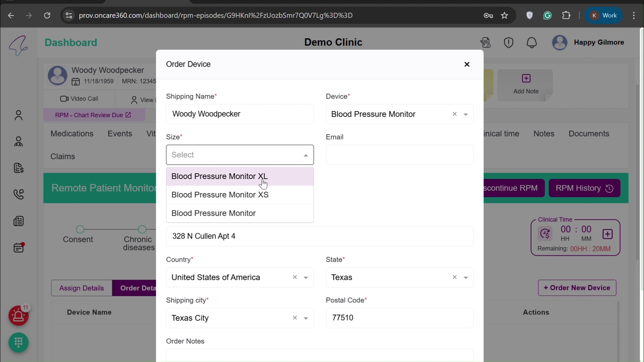Switch to the Medications tab
The width and height of the screenshot is (644, 362).
click(x=72, y=133)
